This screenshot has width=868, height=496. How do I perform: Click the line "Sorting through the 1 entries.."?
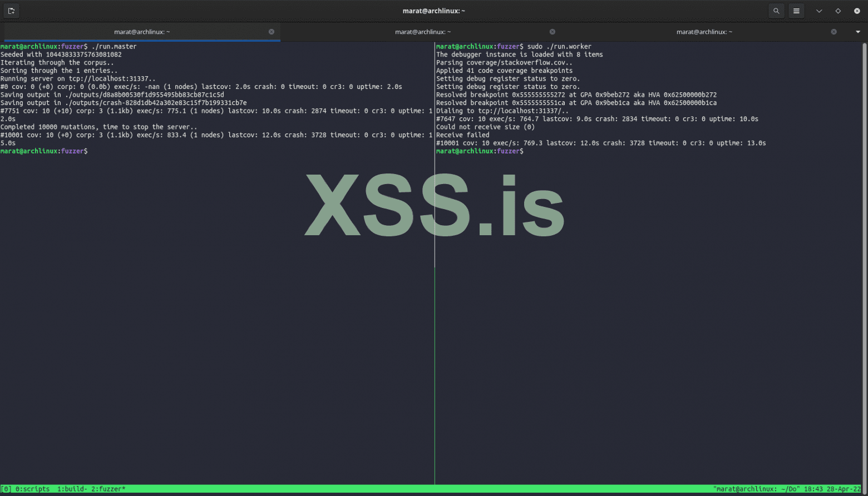[x=59, y=71]
